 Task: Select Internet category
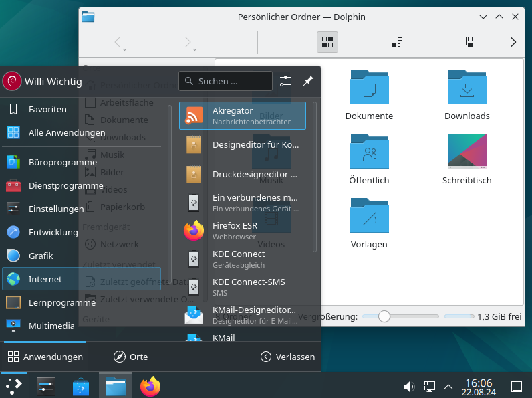82,279
